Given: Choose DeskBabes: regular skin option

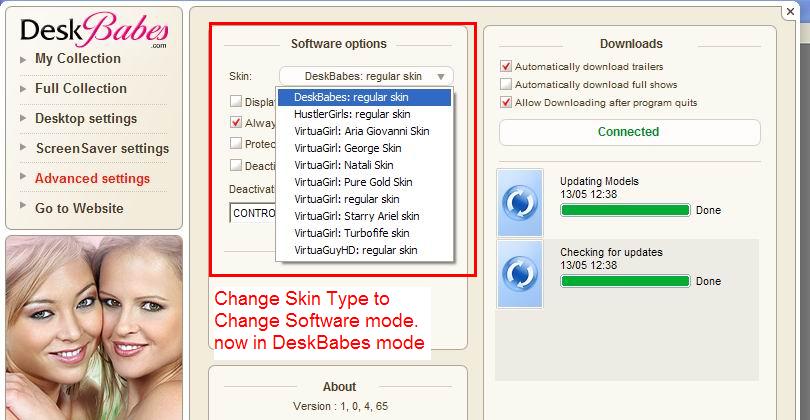Looking at the screenshot, I should tap(364, 97).
